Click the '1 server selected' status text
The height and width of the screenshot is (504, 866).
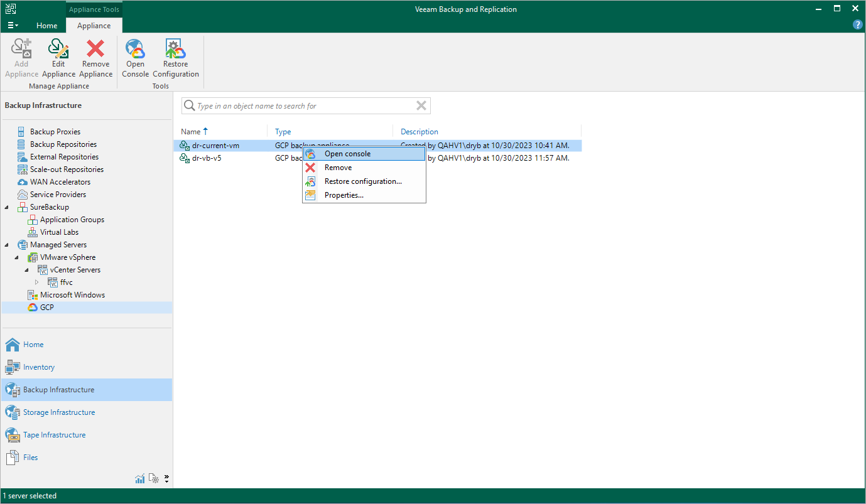30,496
